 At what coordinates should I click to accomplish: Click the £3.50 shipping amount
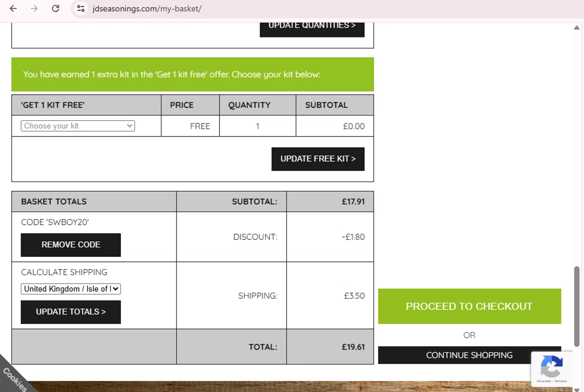(x=354, y=296)
